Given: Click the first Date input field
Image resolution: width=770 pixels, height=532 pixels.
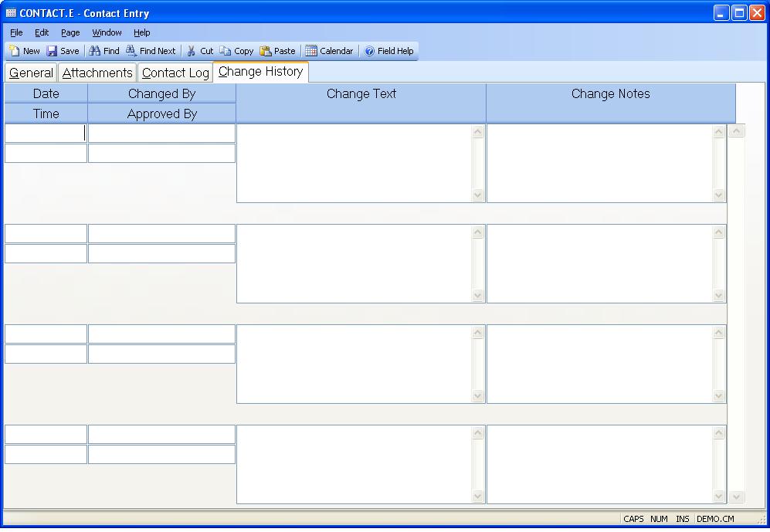Looking at the screenshot, I should pos(46,134).
